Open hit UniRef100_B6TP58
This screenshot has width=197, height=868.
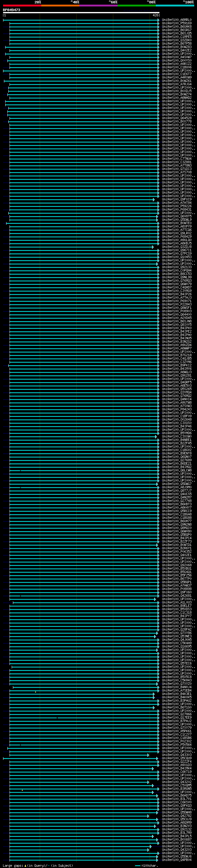[176, 43]
